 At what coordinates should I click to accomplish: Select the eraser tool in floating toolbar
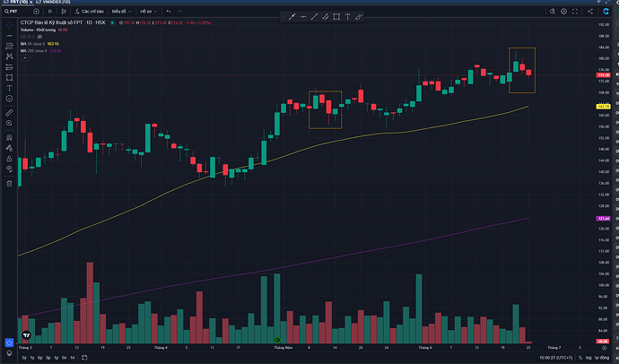359,16
